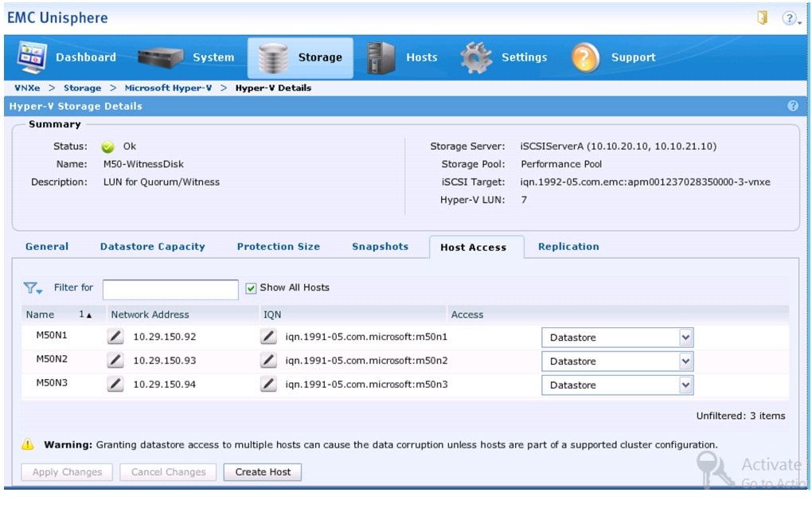Edit network address 10.29.150.94
The width and height of the screenshot is (812, 516).
[115, 385]
